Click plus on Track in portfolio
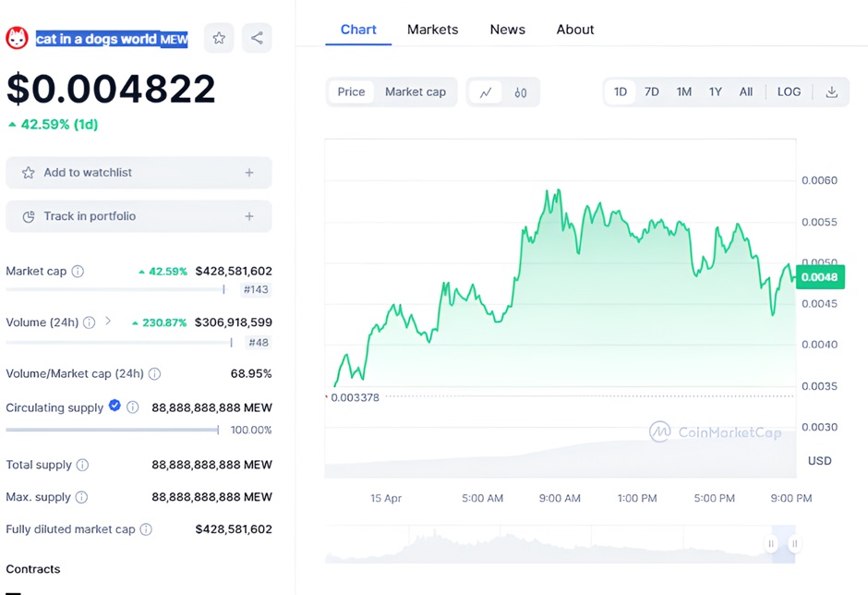Screen dimensions: 868x595 coord(249,216)
